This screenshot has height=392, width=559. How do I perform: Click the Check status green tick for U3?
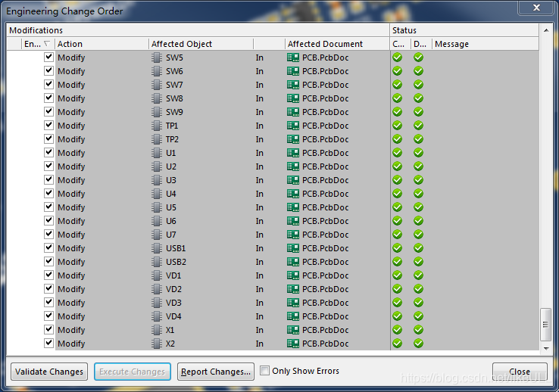pyautogui.click(x=397, y=180)
